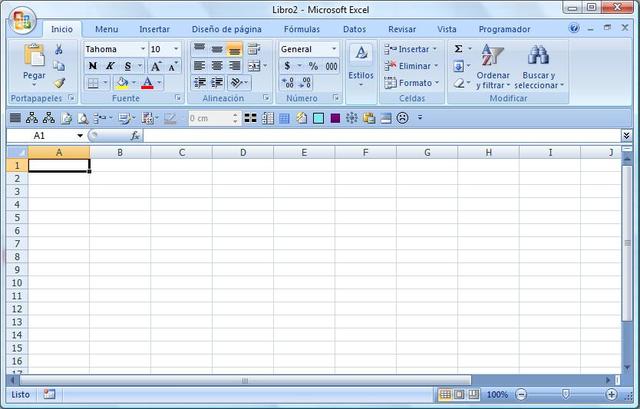Activate the format painter brush
The width and height of the screenshot is (640, 409).
pos(59,83)
